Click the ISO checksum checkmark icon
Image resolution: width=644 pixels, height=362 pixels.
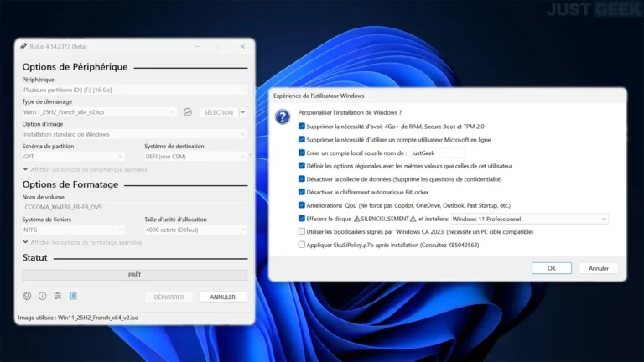pos(188,112)
